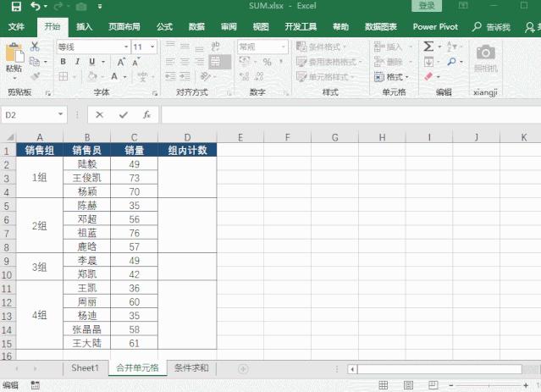541x392 pixels.
Task: Switch to the Insert ribbon tab
Action: tap(84, 27)
